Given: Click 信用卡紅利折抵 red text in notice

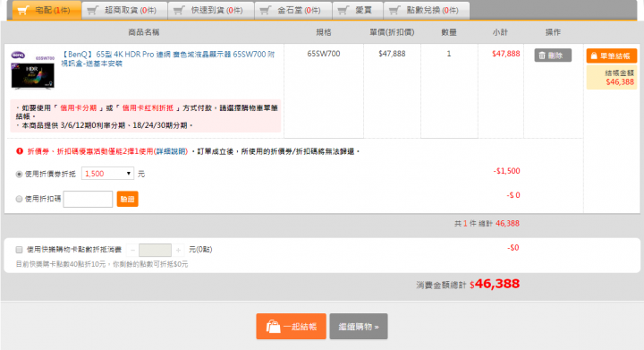Looking at the screenshot, I should click(148, 108).
